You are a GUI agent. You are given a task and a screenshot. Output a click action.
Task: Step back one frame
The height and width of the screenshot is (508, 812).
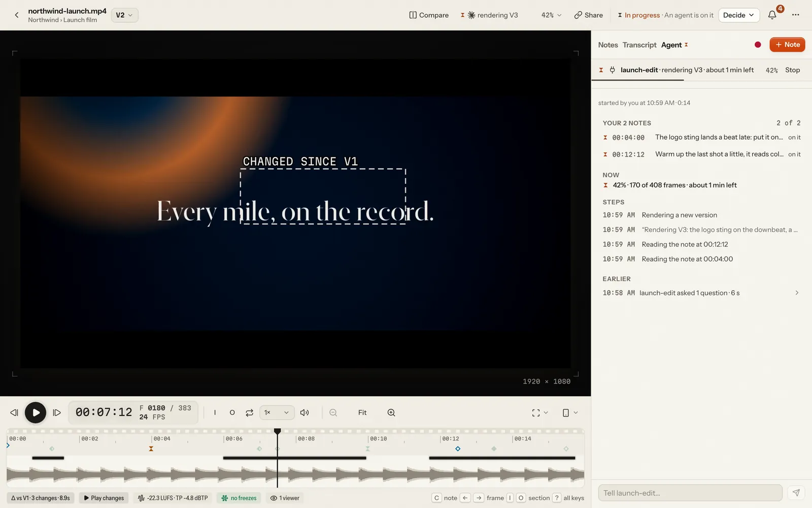[x=14, y=412]
